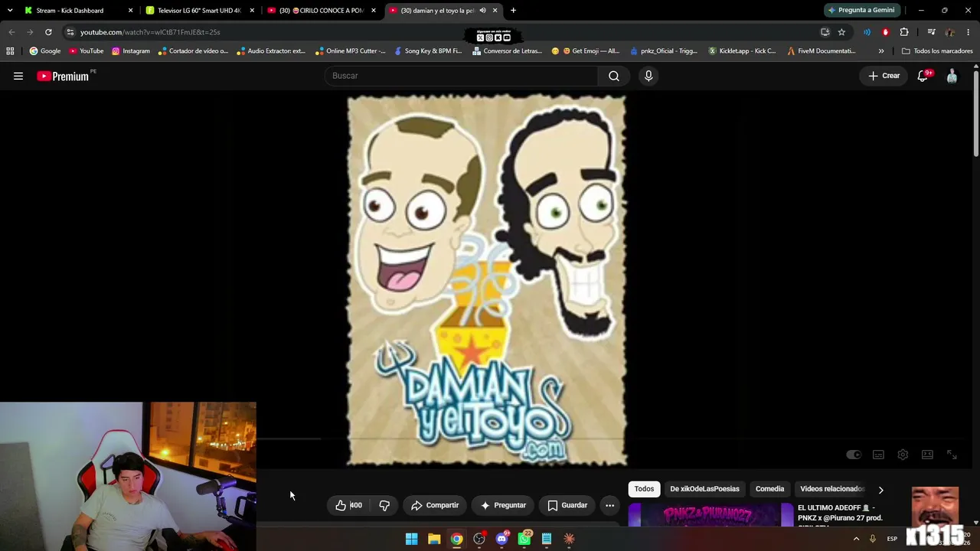Click the red extension icon in toolbar
Screen dimensions: 980x551
point(886,32)
